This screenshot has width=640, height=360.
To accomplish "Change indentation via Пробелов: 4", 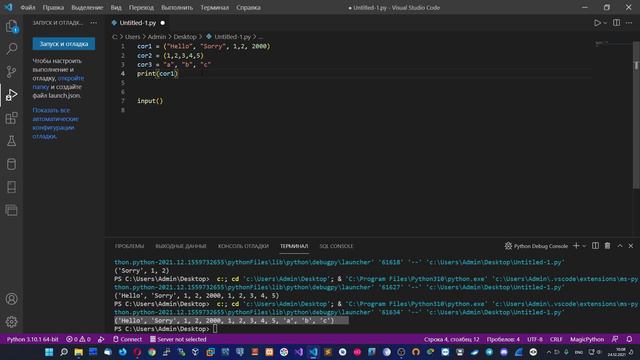I will pos(503,339).
